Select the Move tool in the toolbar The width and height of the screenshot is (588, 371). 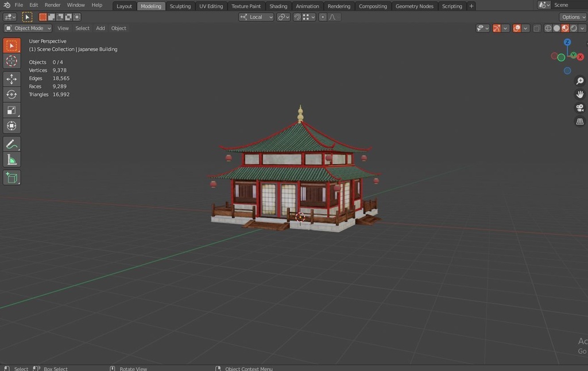[x=11, y=78]
